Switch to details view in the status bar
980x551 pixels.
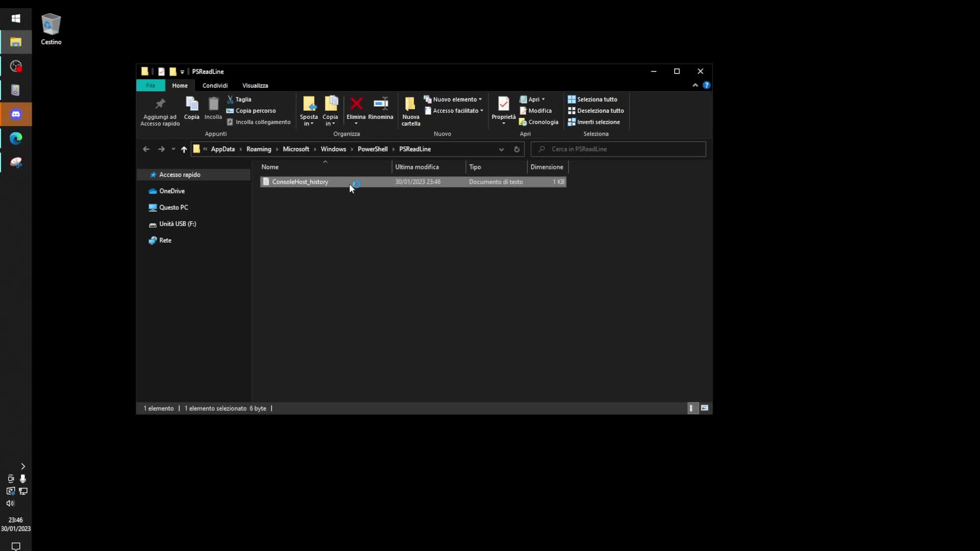(692, 408)
